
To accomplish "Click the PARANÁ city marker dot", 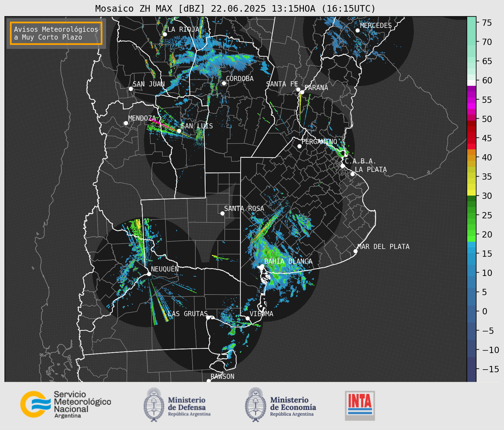I will (x=302, y=92).
